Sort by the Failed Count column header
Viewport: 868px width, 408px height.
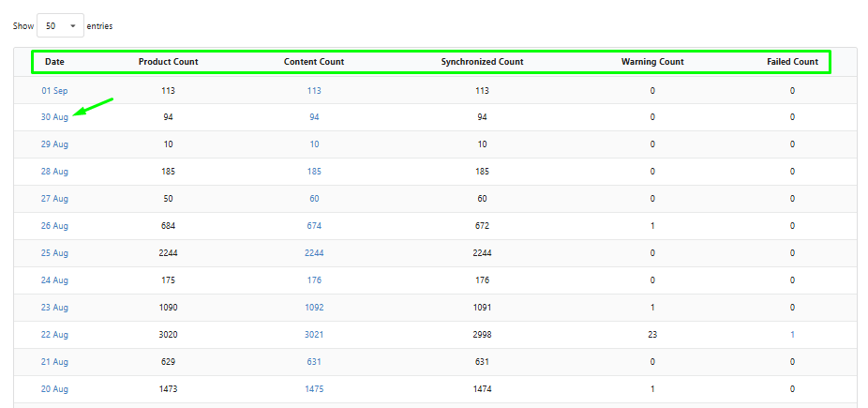click(793, 62)
